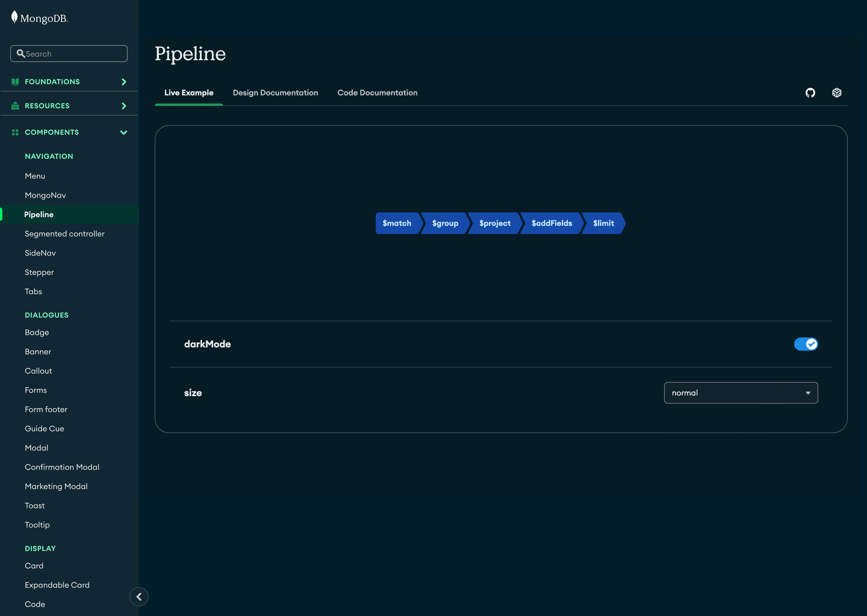Collapse the Components section
867x616 pixels.
click(124, 132)
